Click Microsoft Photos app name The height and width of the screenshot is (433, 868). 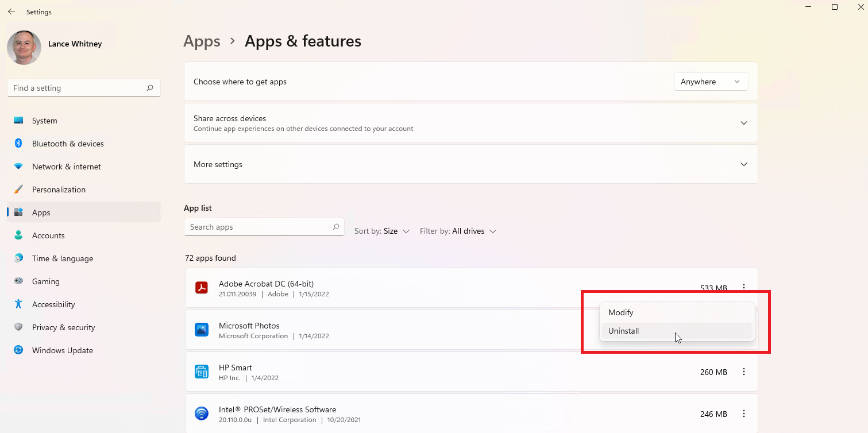[249, 326]
